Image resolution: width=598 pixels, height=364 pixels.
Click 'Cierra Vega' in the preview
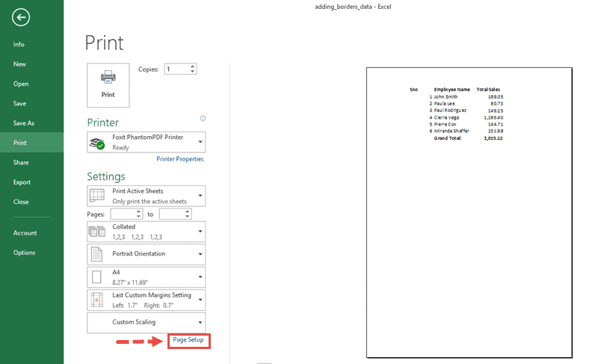[x=446, y=118]
